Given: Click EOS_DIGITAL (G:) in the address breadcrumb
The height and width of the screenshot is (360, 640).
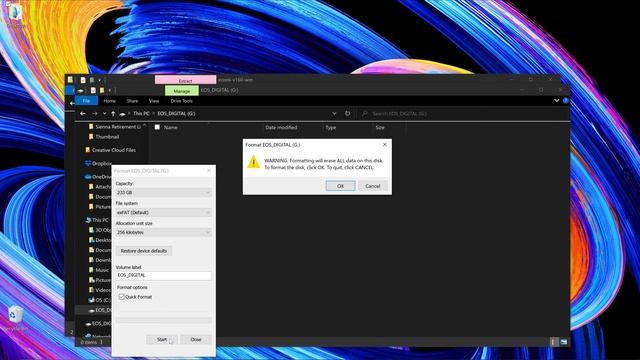Looking at the screenshot, I should pos(176,113).
